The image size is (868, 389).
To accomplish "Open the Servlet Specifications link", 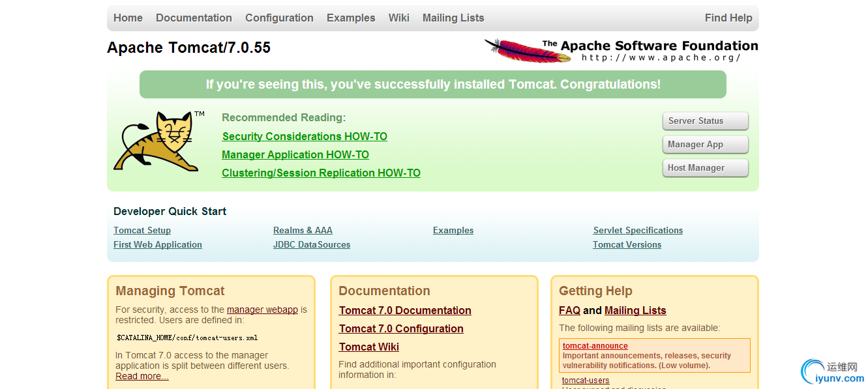I will (638, 230).
